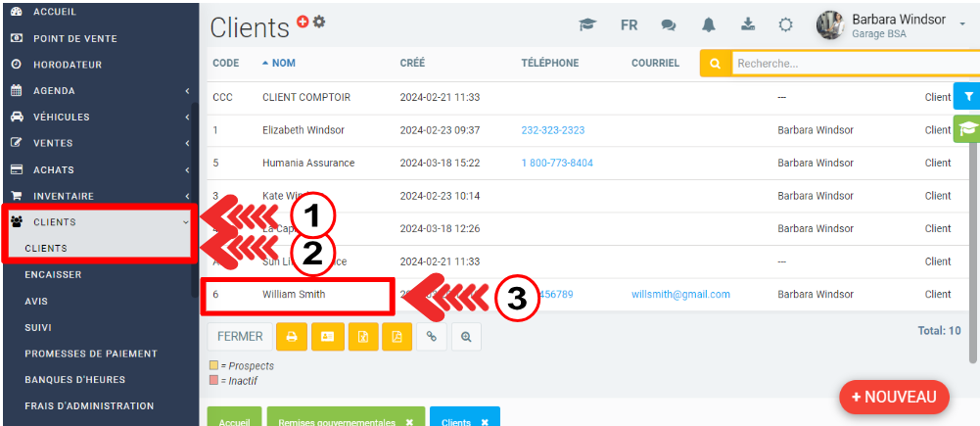Screen dimensions: 980x426
Task: Open the chat messages icon
Action: point(669,25)
